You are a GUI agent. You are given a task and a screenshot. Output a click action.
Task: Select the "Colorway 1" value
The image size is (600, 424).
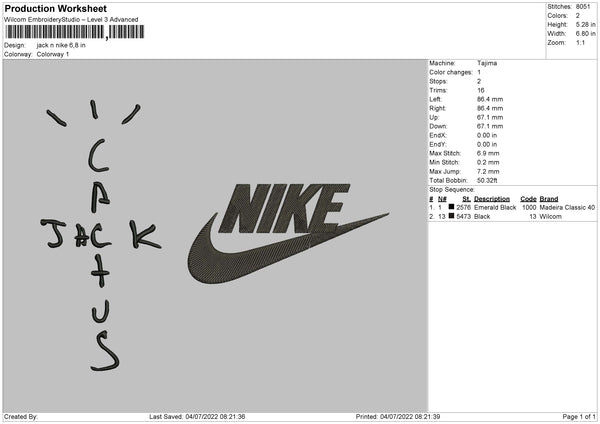pos(53,54)
